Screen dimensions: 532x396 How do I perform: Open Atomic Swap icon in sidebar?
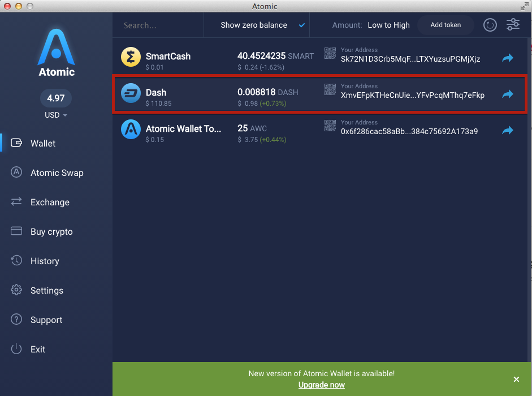click(16, 172)
